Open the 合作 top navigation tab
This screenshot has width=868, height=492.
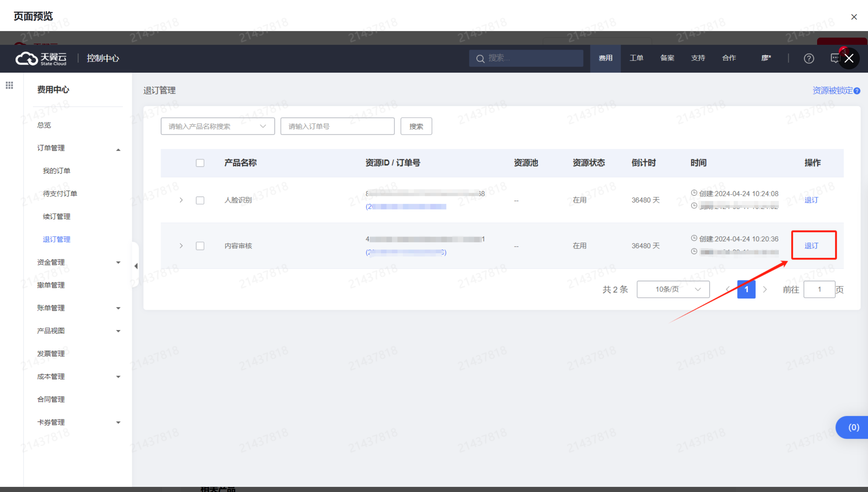(729, 58)
